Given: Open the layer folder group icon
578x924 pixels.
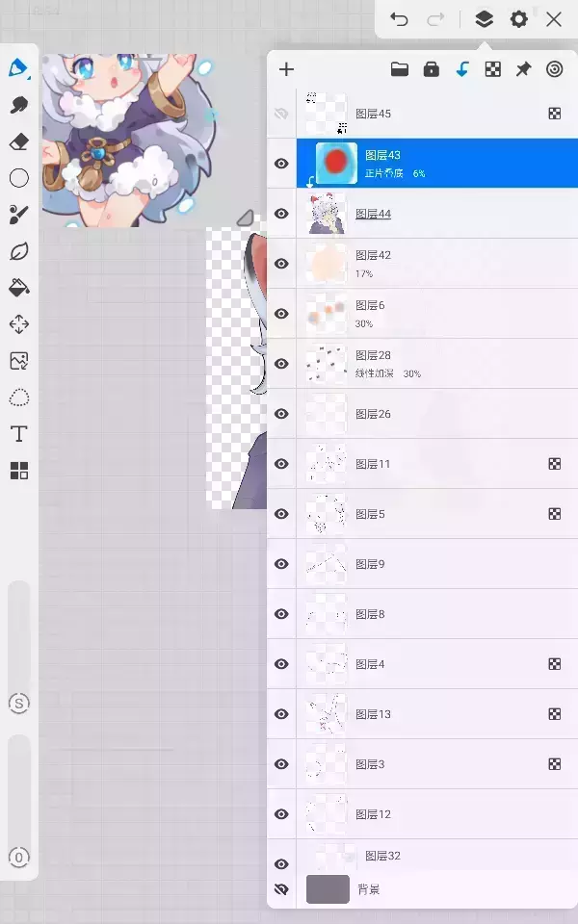Looking at the screenshot, I should 400,69.
